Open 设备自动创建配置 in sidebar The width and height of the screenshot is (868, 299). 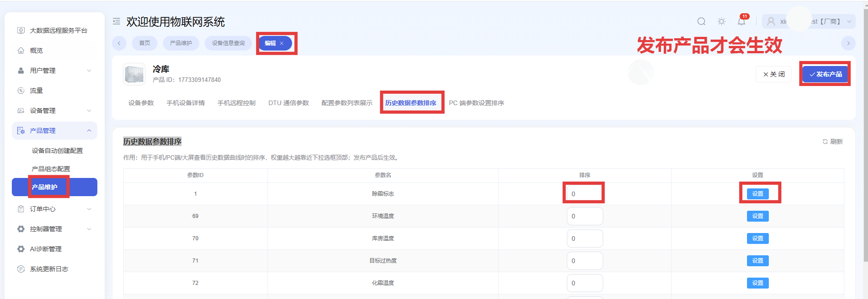(x=57, y=151)
